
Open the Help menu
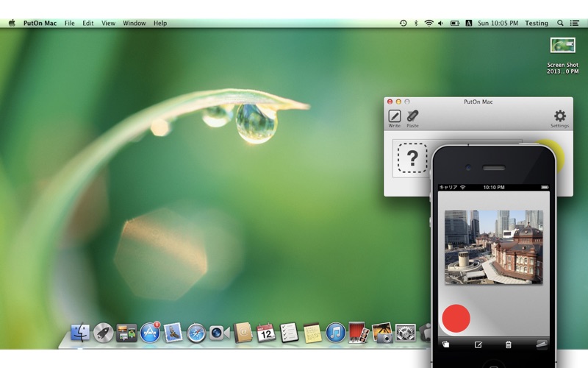[160, 23]
